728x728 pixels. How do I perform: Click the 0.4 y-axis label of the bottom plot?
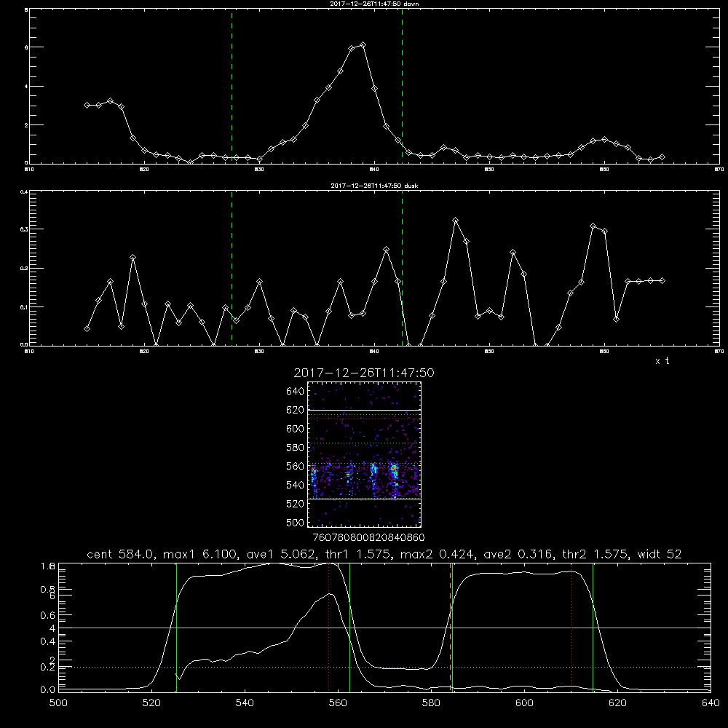[48, 641]
